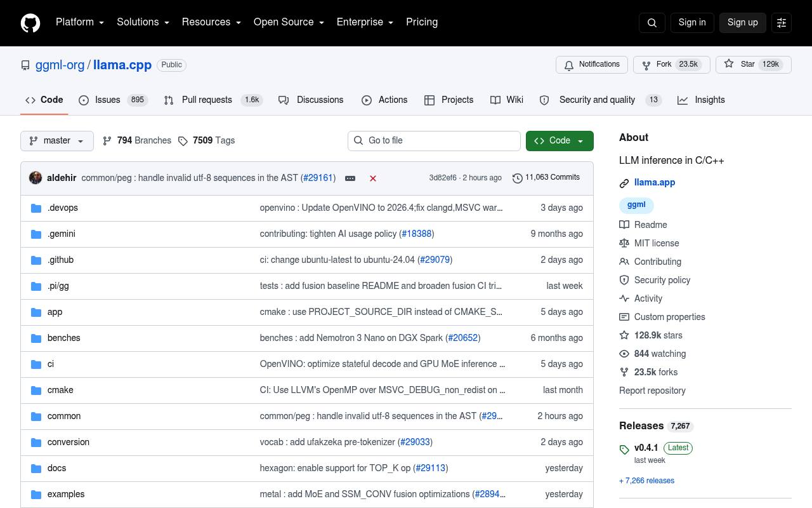
Task: Switch to the Actions tab
Action: click(384, 100)
